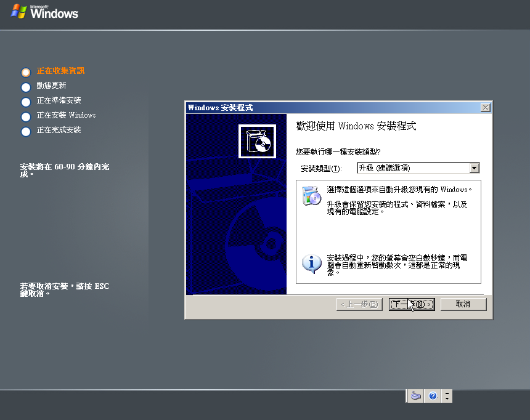
Task: Click the blue information icon in the dialog
Action: click(312, 263)
